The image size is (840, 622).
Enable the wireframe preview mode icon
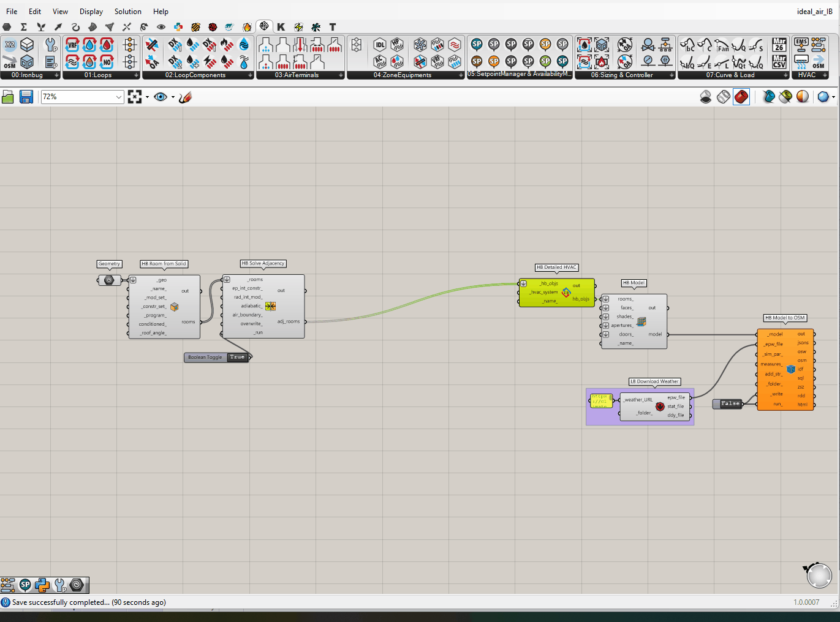click(724, 97)
